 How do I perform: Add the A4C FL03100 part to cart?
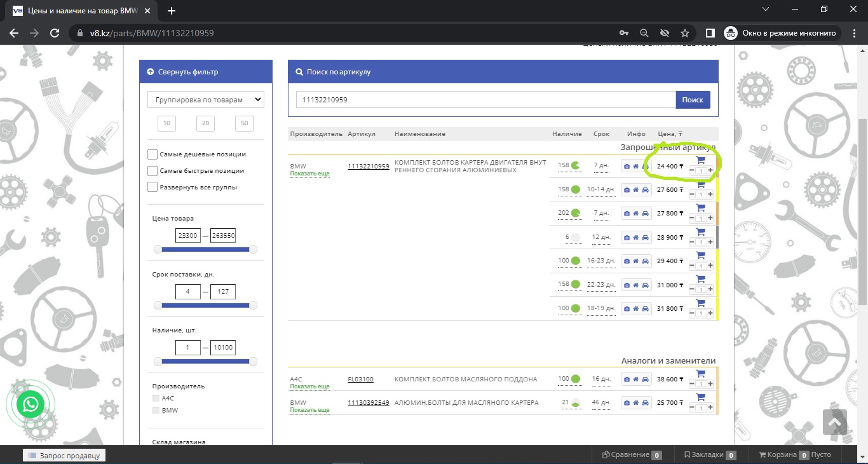pos(700,374)
